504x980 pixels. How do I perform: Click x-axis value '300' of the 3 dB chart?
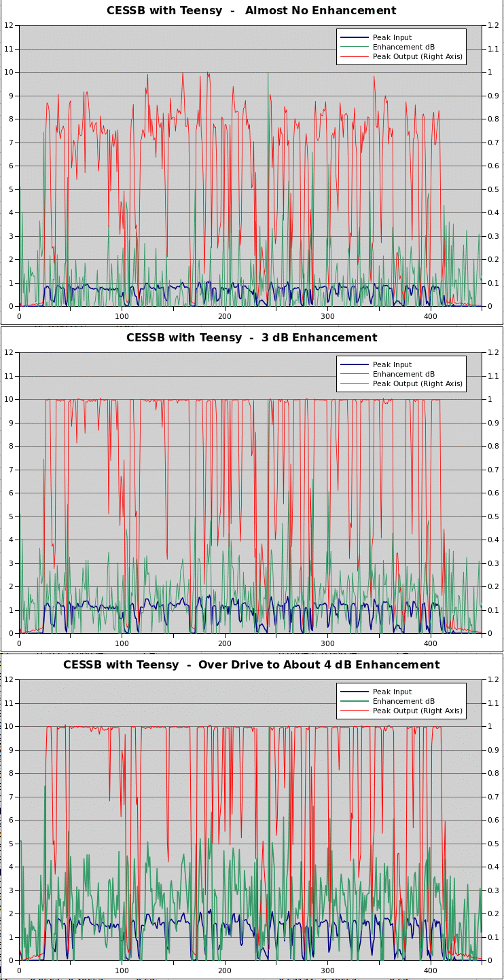328,643
